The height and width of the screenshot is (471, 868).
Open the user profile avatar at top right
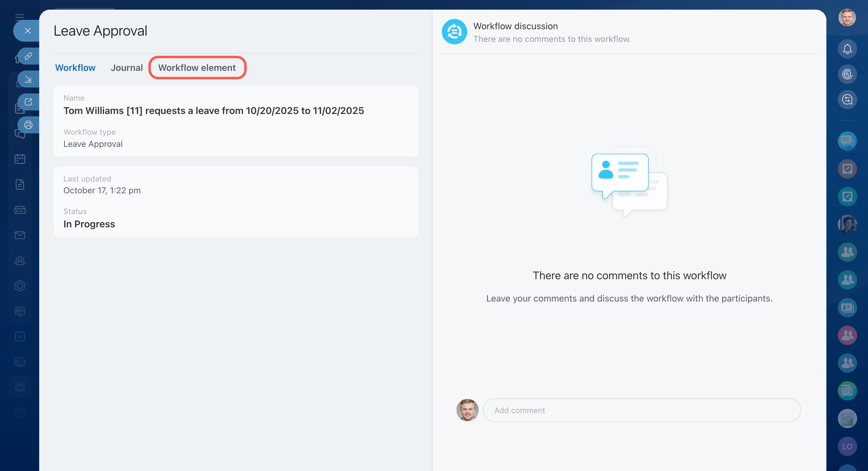847,17
